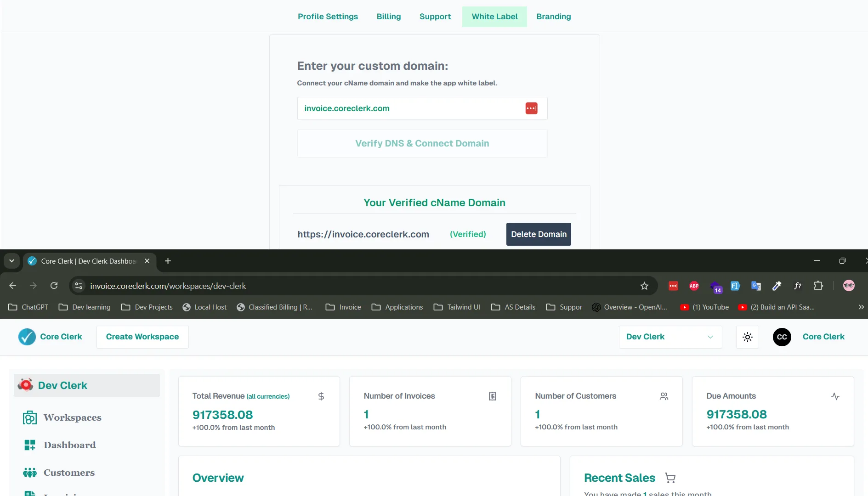Open the ChatGPT bookmark folder

tap(28, 307)
